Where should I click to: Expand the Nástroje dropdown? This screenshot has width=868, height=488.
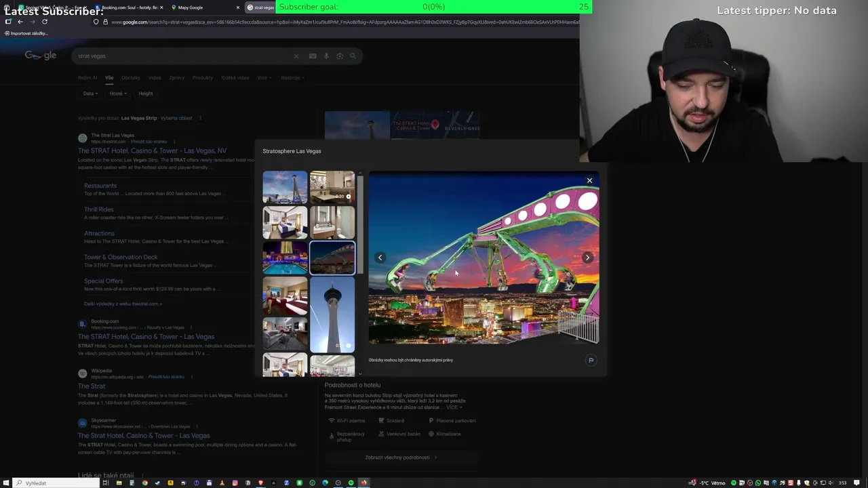(x=292, y=78)
